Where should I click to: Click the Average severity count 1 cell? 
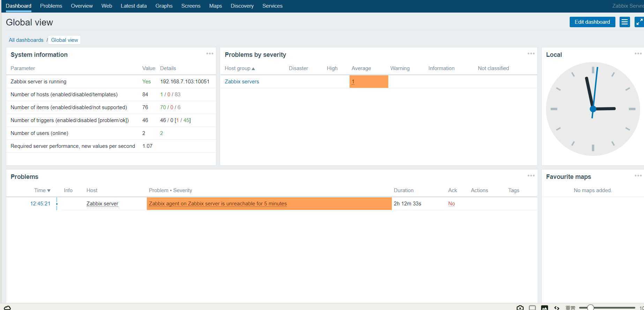369,82
